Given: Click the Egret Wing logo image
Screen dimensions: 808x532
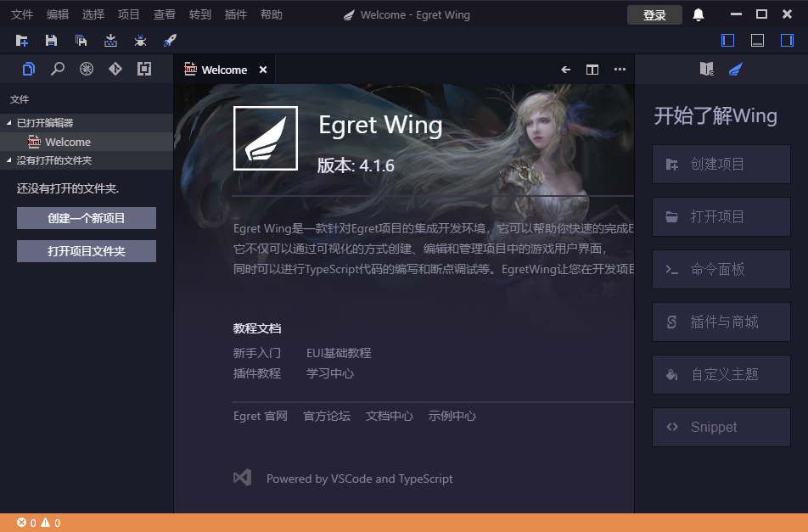Looking at the screenshot, I should click(x=266, y=138).
